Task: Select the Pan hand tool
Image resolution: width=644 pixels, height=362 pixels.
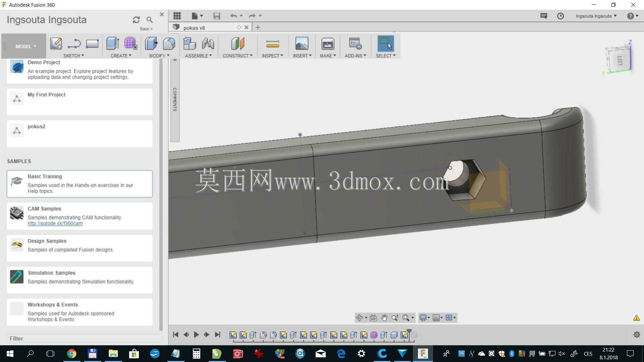Action: pyautogui.click(x=384, y=318)
